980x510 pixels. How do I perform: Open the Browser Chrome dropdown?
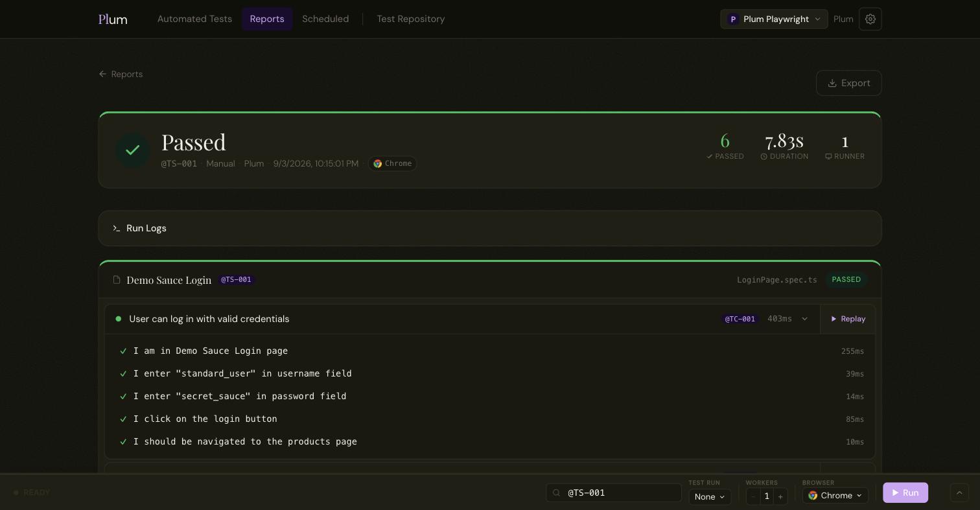(x=835, y=496)
